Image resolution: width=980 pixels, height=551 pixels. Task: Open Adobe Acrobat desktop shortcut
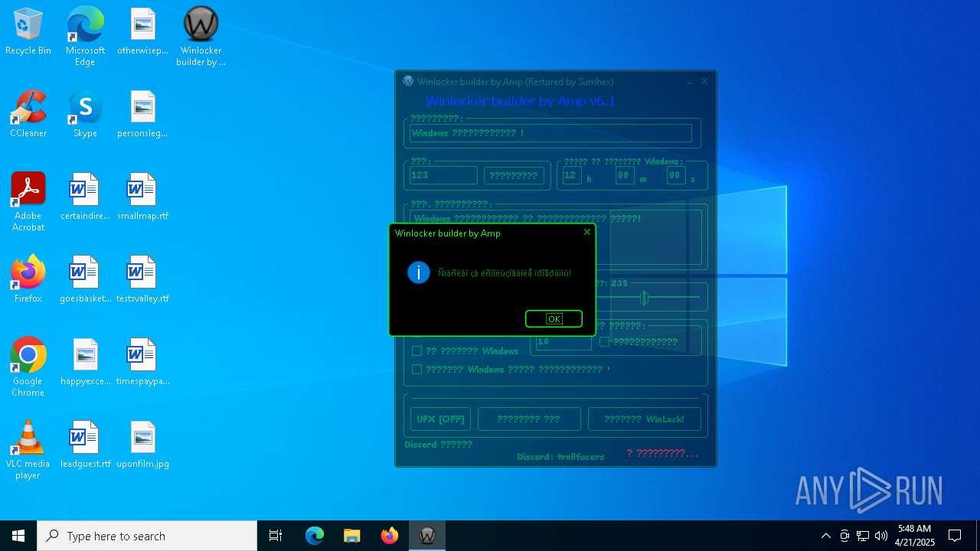point(28,201)
